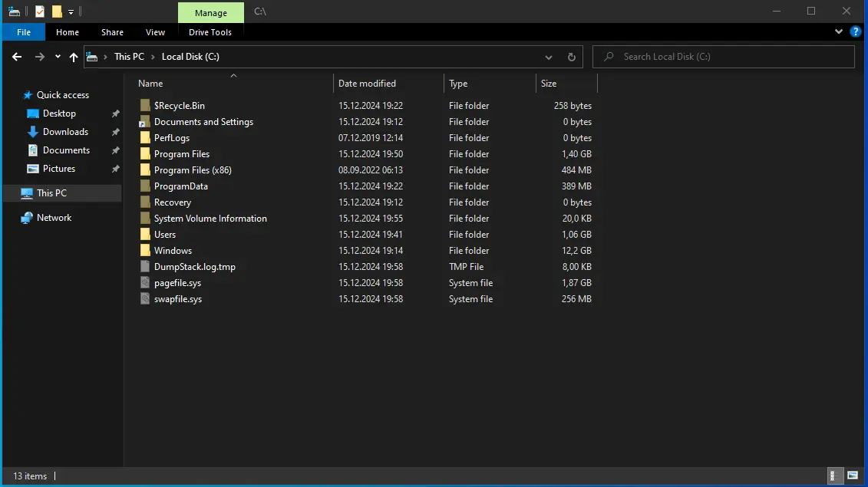Select the swapfile.sys file icon
Screen dimensions: 868x487
[x=145, y=299]
